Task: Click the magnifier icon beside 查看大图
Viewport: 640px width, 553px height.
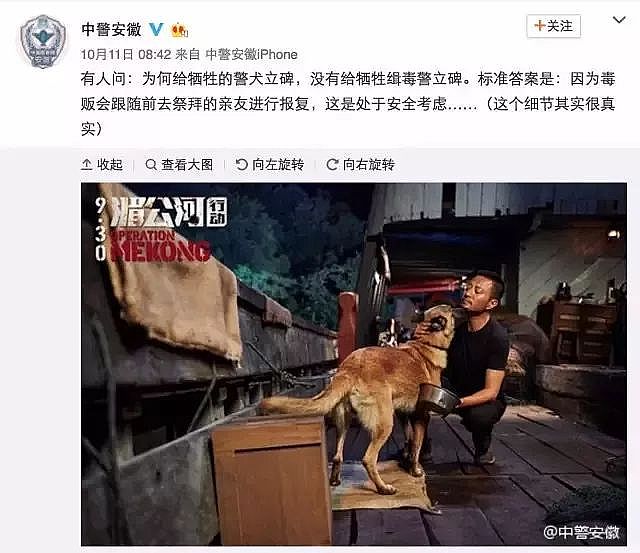Action: click(x=151, y=164)
